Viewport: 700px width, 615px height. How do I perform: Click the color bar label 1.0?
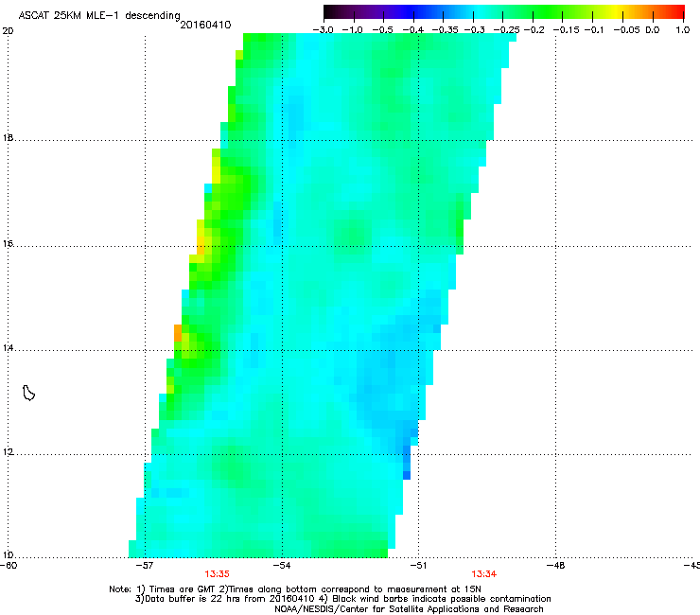[x=683, y=30]
